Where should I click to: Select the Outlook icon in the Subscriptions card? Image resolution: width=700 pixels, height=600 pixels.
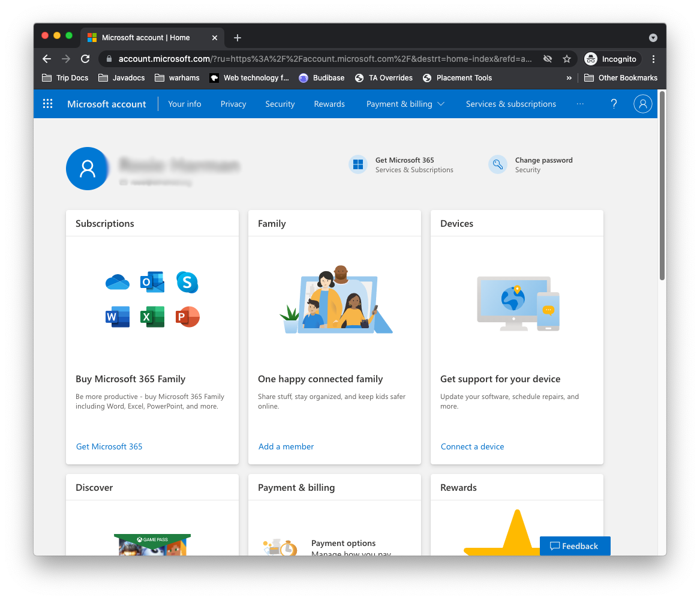(152, 282)
